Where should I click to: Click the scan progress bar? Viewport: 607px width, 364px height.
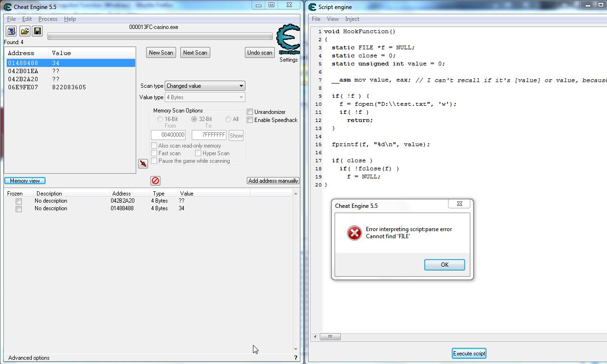tap(159, 36)
